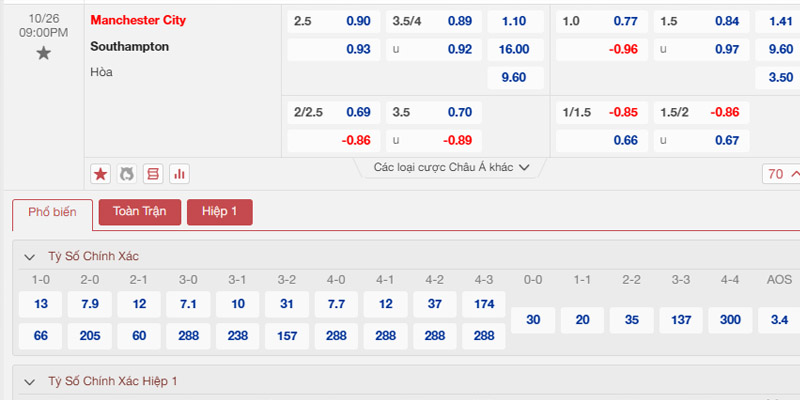
Task: Bet first-half odds 3.50
Action: pyautogui.click(x=778, y=78)
